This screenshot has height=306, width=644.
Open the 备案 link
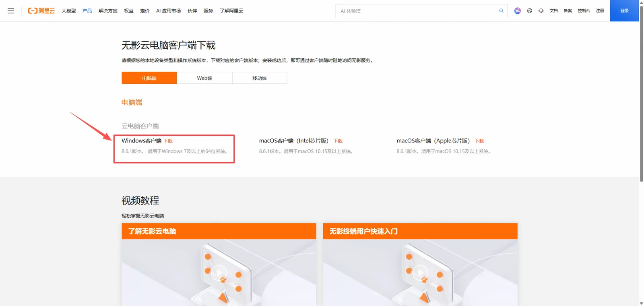(568, 11)
